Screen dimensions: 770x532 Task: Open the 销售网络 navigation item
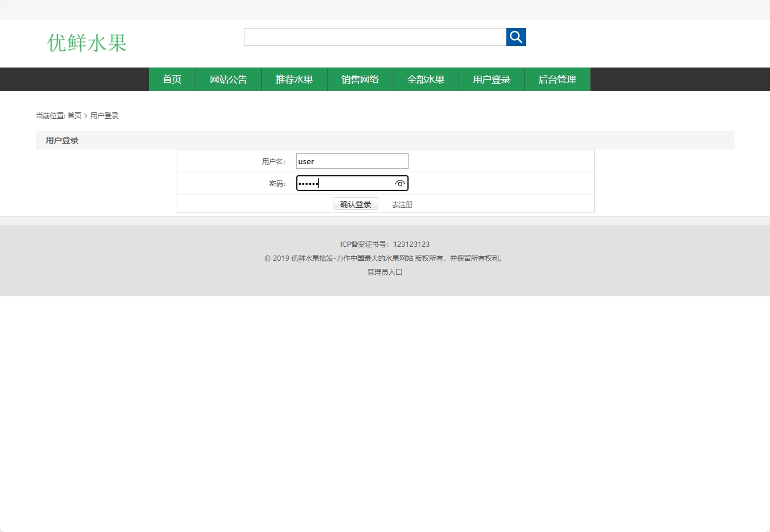360,79
